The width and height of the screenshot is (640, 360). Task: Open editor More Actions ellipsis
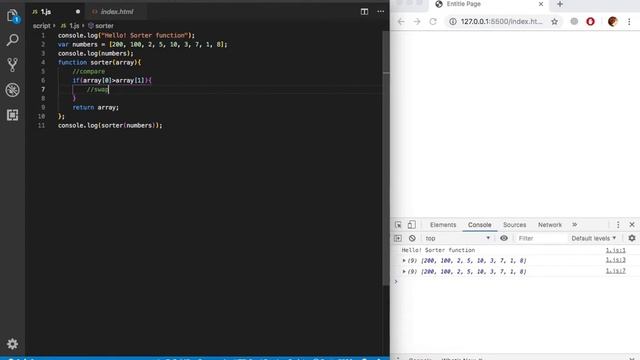tap(380, 11)
